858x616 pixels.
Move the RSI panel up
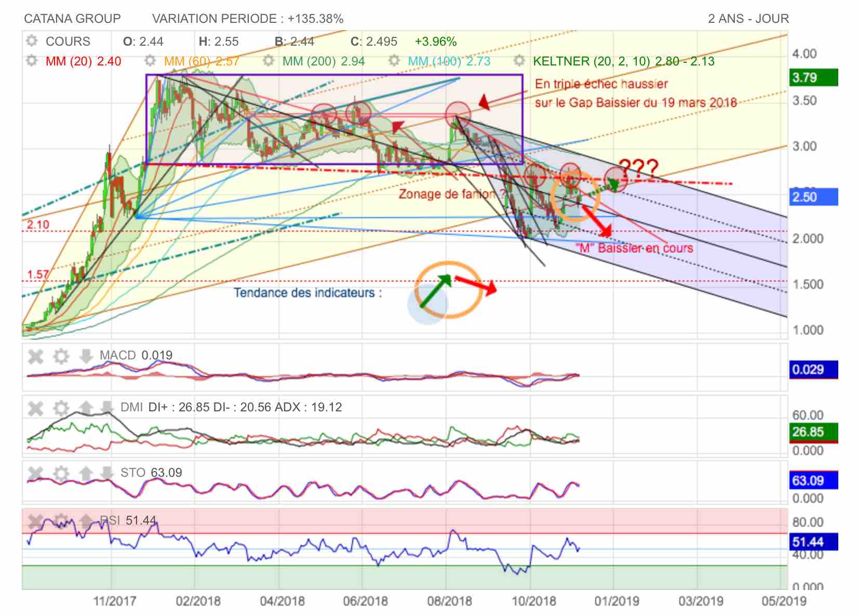86,521
